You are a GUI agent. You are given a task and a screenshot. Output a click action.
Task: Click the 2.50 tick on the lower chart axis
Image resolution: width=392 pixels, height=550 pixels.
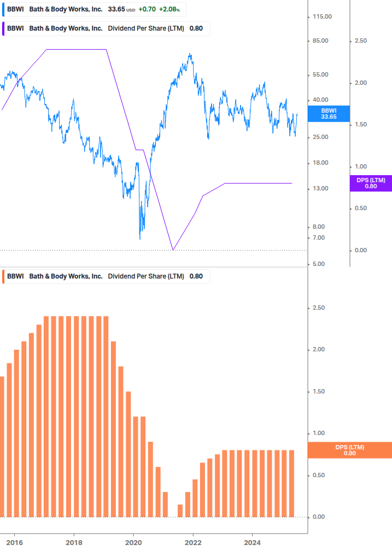point(319,308)
